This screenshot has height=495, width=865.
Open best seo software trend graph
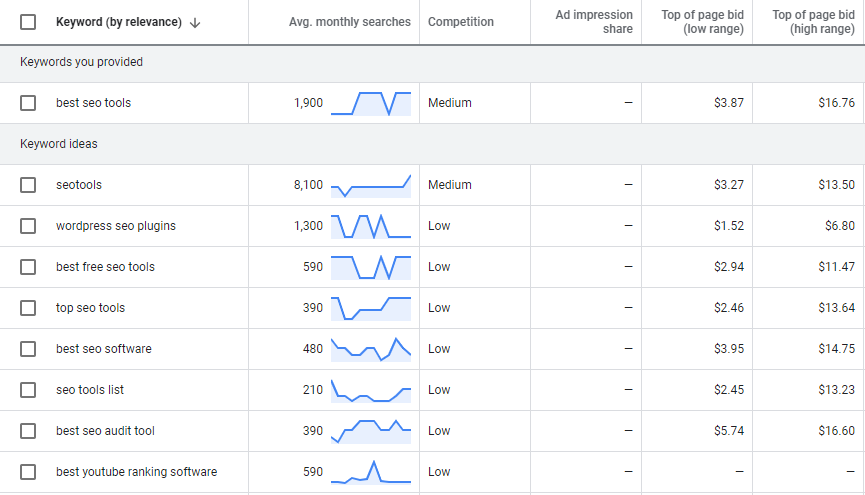[x=371, y=349]
